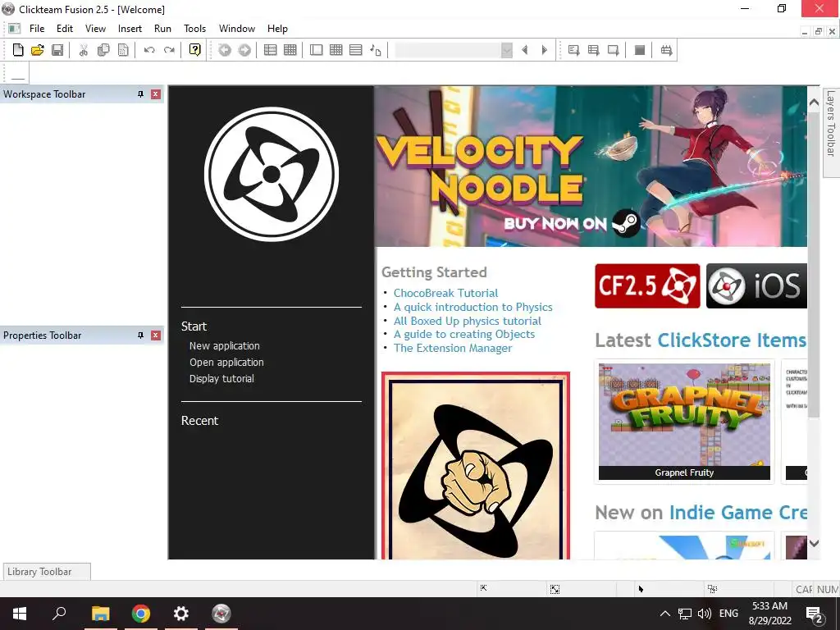Open the notification center icon
This screenshot has height=630, width=840.
[x=815, y=614]
